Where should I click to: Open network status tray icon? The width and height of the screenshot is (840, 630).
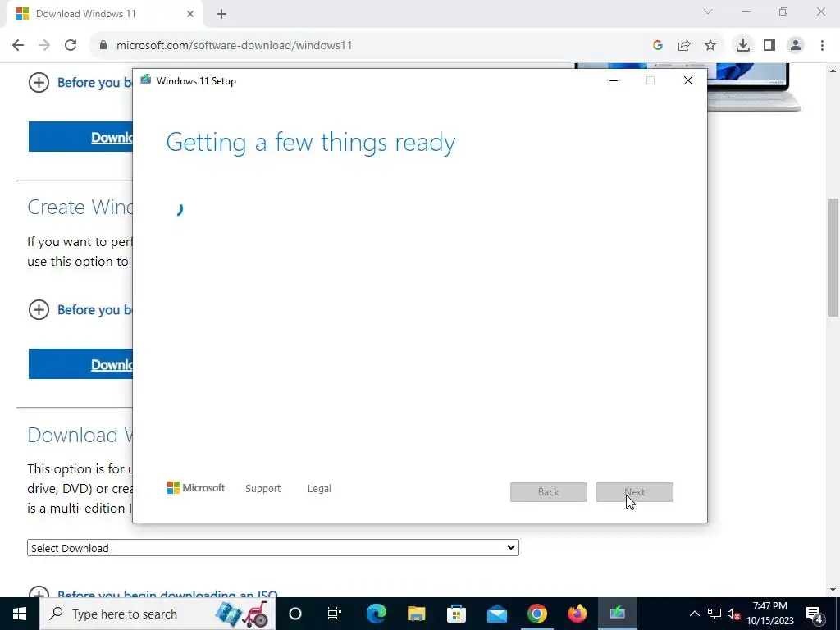click(x=714, y=614)
